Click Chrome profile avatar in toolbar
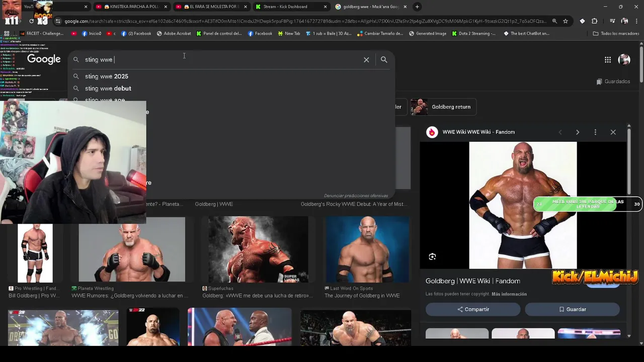The width and height of the screenshot is (644, 362). [x=624, y=21]
